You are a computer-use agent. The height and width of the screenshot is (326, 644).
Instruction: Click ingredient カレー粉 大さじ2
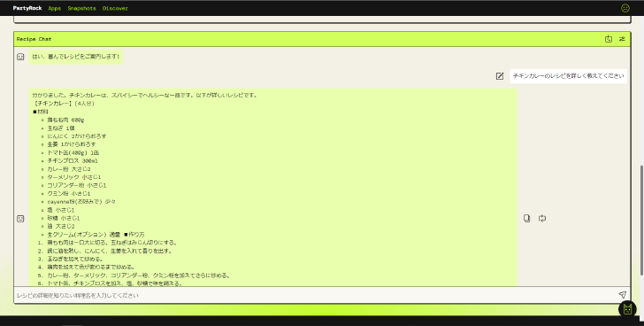coord(69,169)
